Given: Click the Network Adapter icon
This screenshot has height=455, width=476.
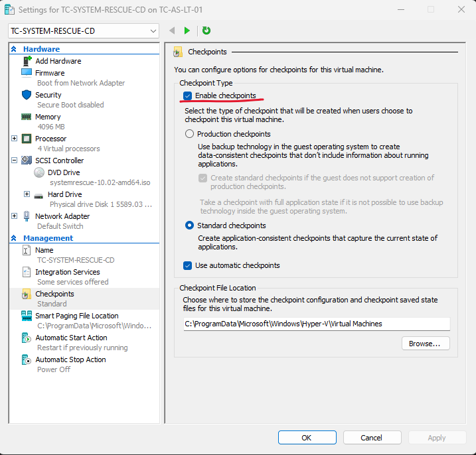Looking at the screenshot, I should (27, 216).
